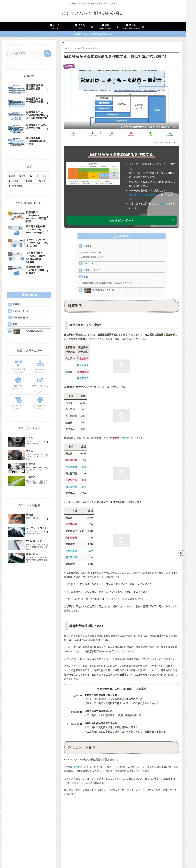Jump to シミュレーション in sidebar contents
The height and width of the screenshot is (868, 196).
tap(21, 311)
